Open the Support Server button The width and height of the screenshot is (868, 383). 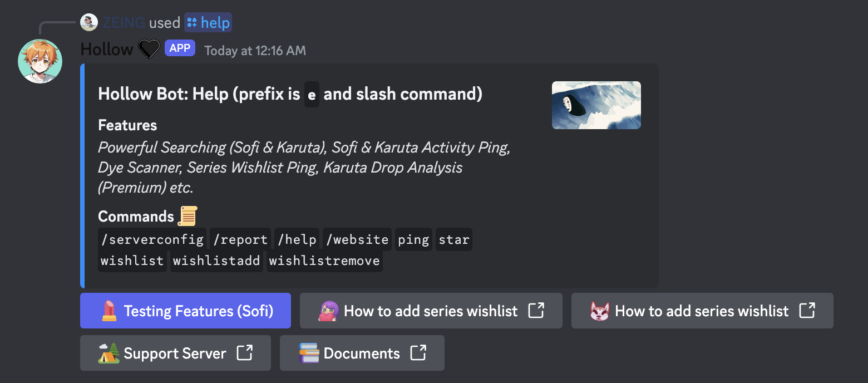(175, 353)
